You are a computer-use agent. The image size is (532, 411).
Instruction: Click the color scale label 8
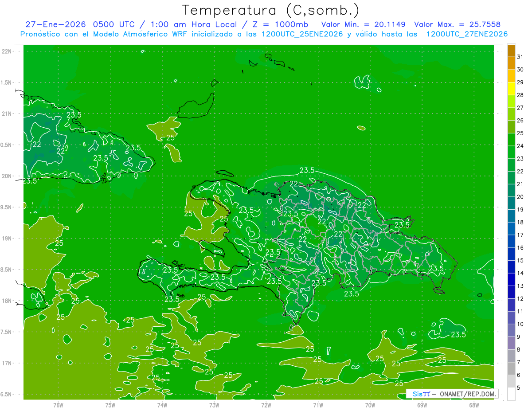click(x=519, y=349)
